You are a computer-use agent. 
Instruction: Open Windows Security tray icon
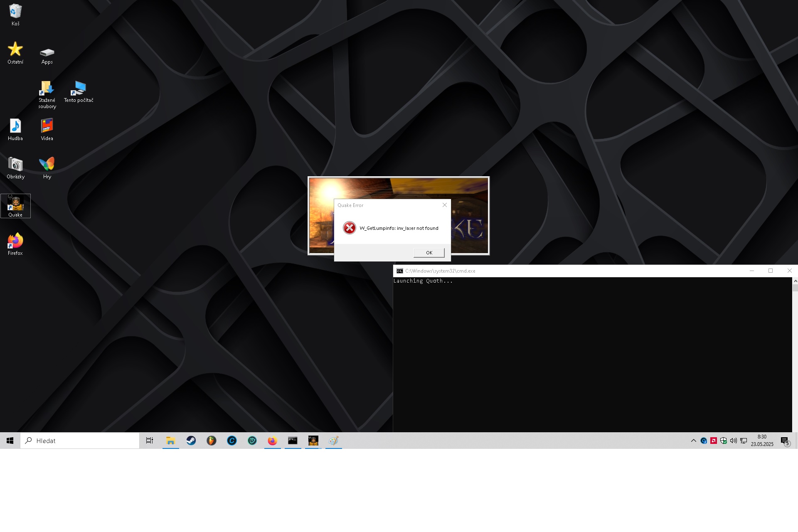[724, 441]
